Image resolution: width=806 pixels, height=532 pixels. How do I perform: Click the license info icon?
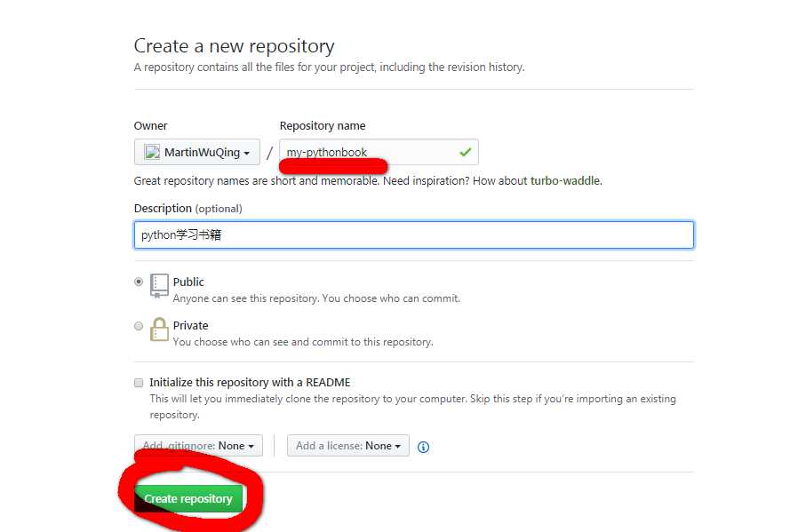[423, 447]
